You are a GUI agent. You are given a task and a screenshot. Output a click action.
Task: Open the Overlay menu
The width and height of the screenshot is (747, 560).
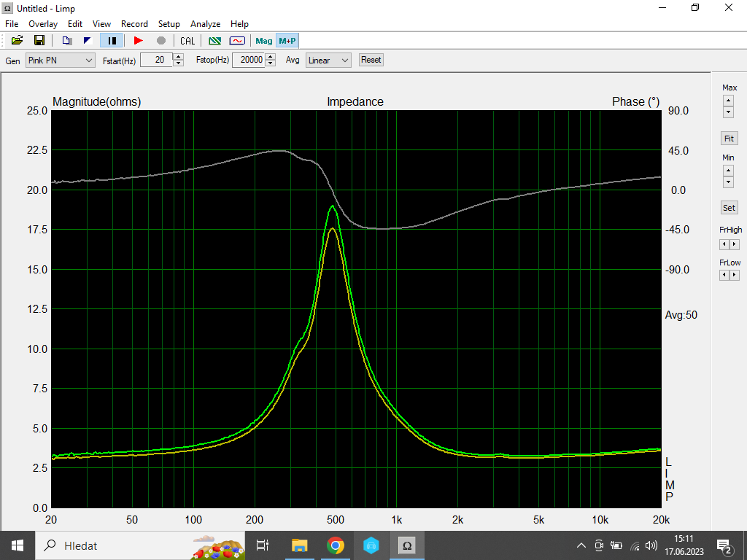pyautogui.click(x=43, y=24)
